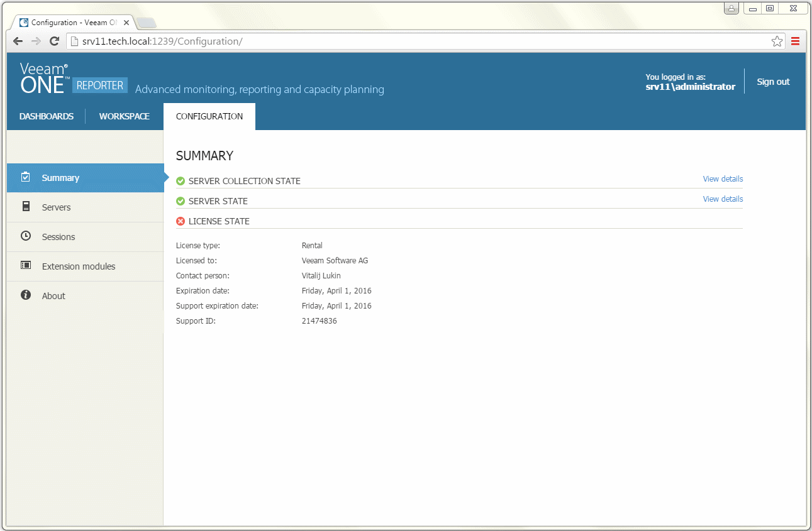The width and height of the screenshot is (812, 531).
Task: View details for Server State
Action: coord(723,199)
